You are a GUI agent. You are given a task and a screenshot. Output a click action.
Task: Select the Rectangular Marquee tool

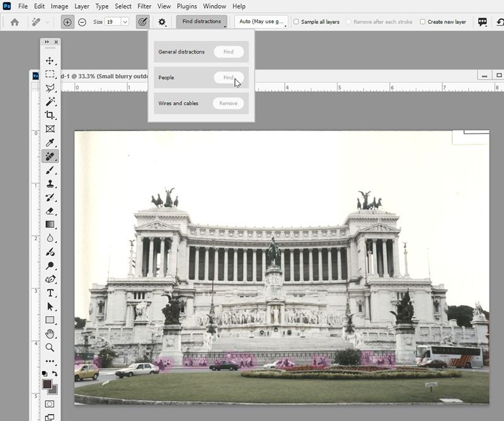(50, 74)
